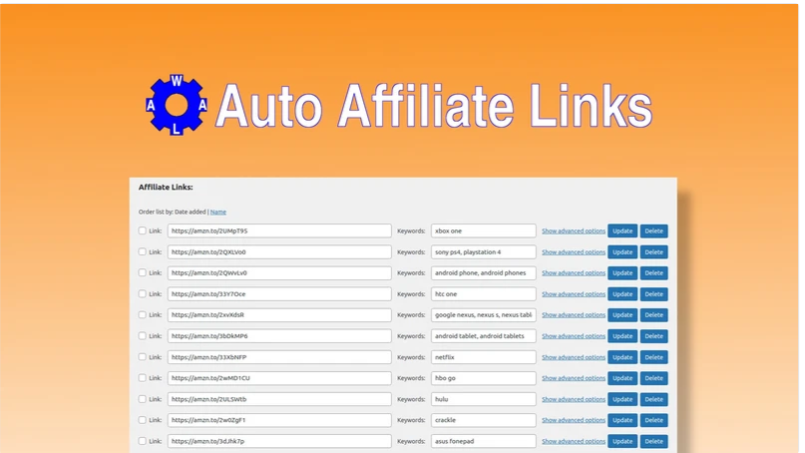Update the crackle link
Screen dimensions: 805x453
pos(623,420)
